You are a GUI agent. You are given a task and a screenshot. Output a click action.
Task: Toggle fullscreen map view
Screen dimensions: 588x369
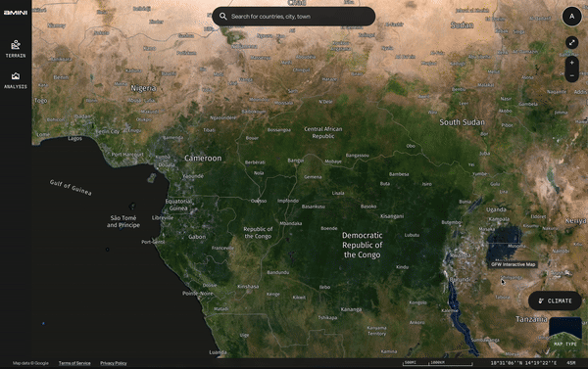click(x=571, y=43)
